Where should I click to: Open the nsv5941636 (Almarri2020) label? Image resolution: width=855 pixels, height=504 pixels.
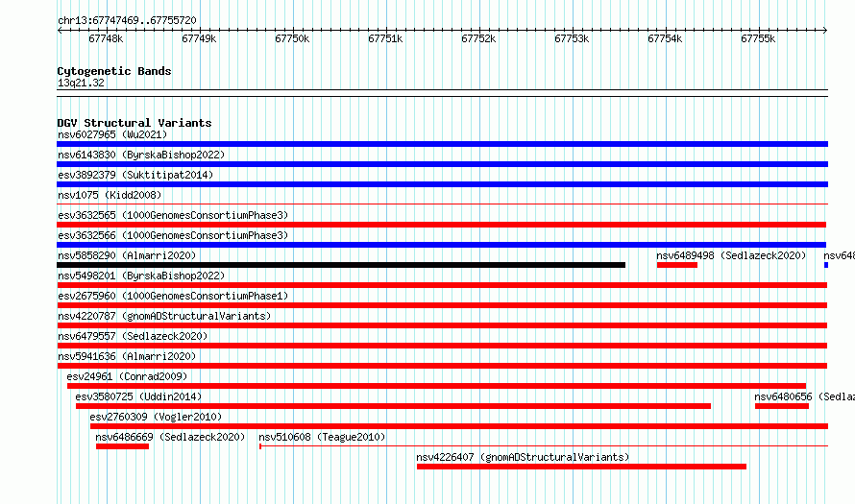[x=127, y=356]
